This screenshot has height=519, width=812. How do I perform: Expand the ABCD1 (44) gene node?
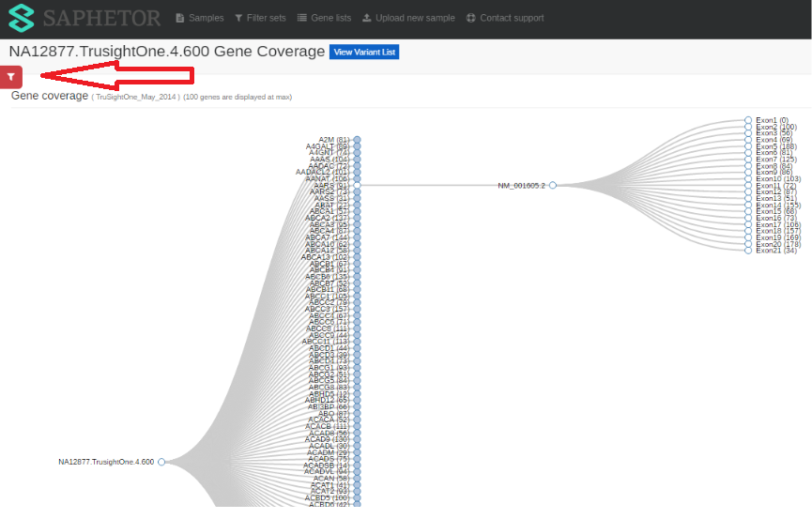point(357,348)
